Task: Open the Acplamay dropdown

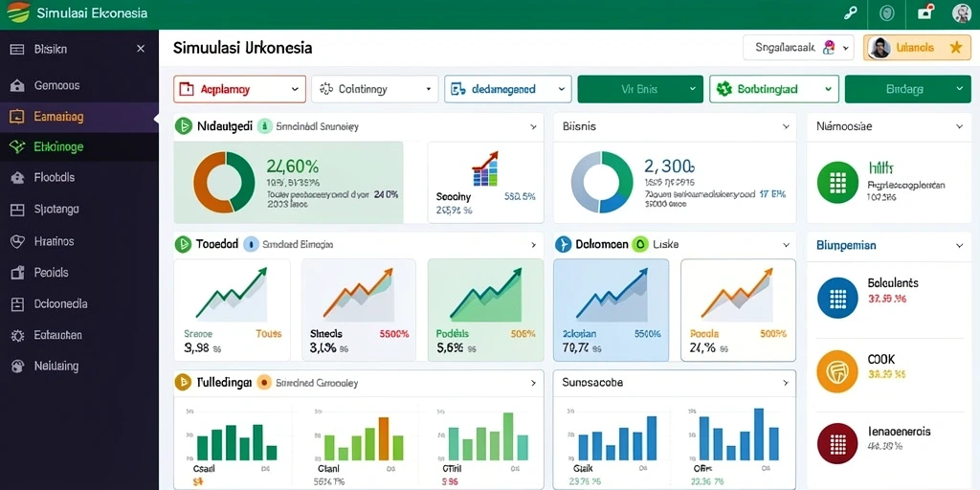Action: click(x=239, y=89)
